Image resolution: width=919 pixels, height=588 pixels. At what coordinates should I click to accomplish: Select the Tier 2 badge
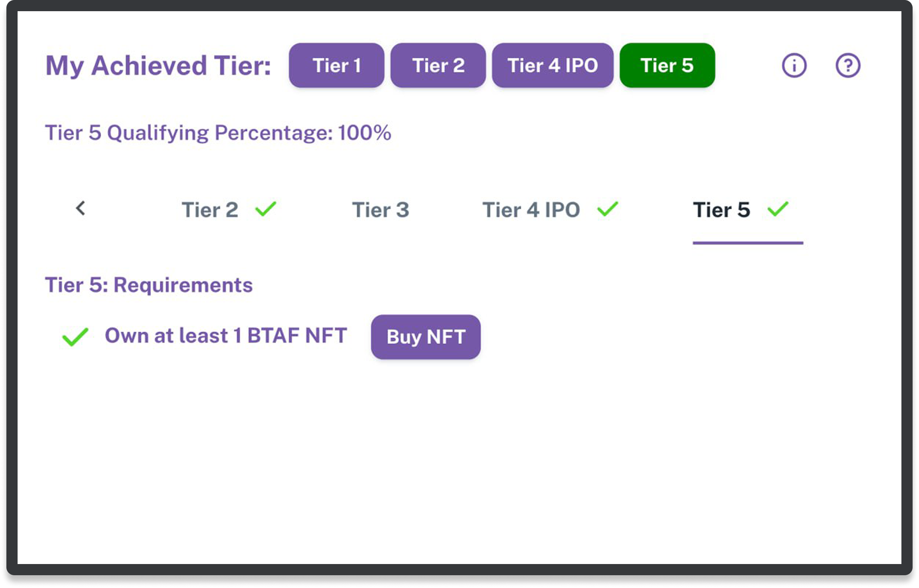438,66
